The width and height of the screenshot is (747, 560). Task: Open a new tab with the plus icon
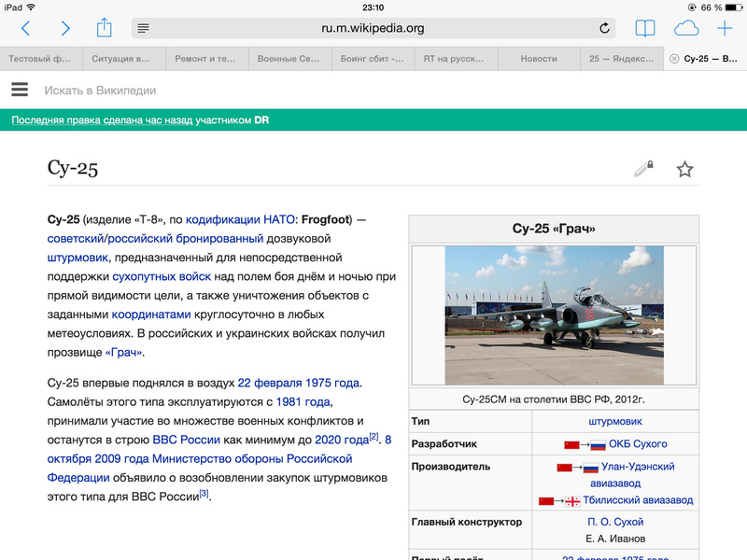[725, 29]
